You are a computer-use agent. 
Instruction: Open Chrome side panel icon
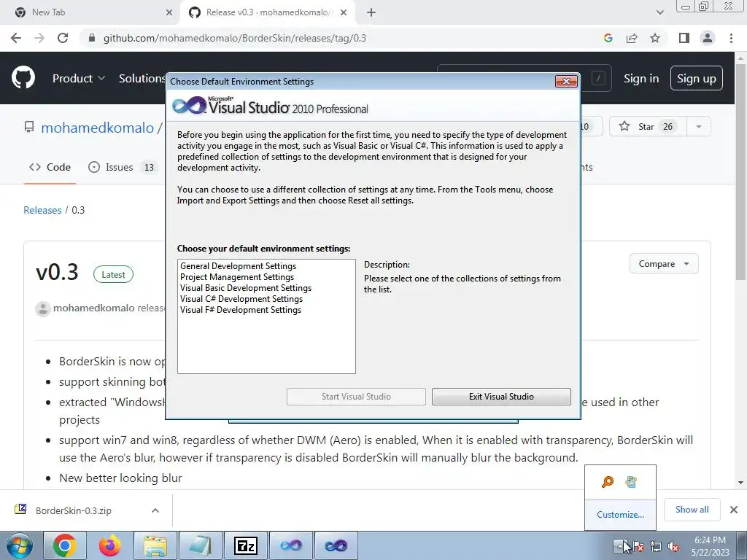click(684, 38)
